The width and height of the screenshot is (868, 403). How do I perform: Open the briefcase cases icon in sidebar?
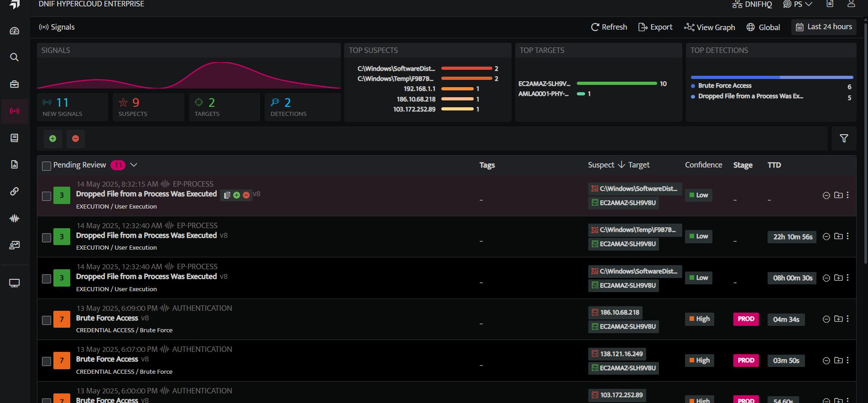15,84
